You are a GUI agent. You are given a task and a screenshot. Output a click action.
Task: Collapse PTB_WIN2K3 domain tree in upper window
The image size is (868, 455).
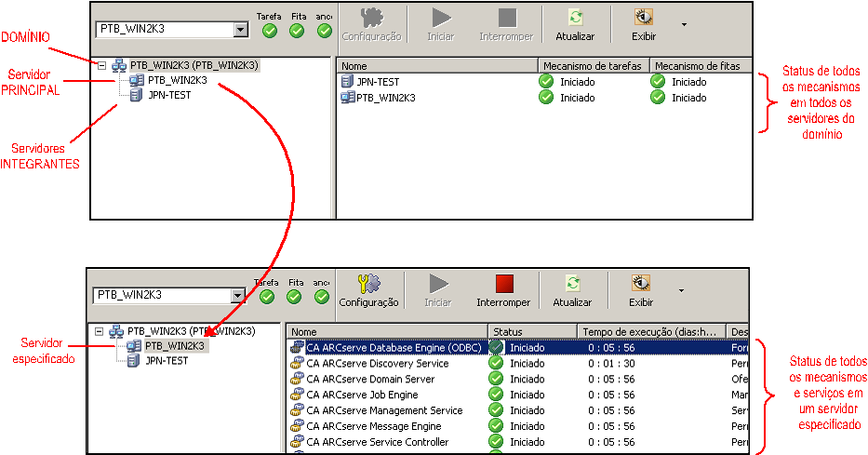tap(101, 65)
